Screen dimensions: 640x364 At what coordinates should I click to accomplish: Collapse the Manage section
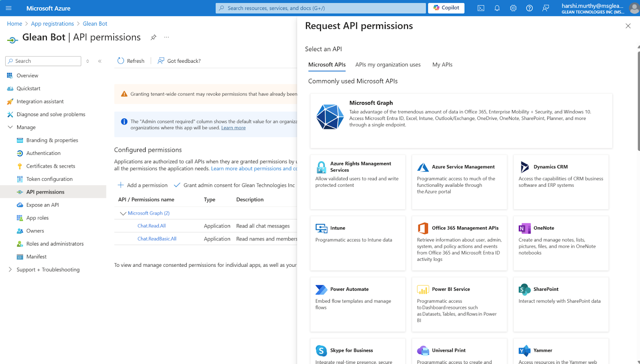point(10,127)
